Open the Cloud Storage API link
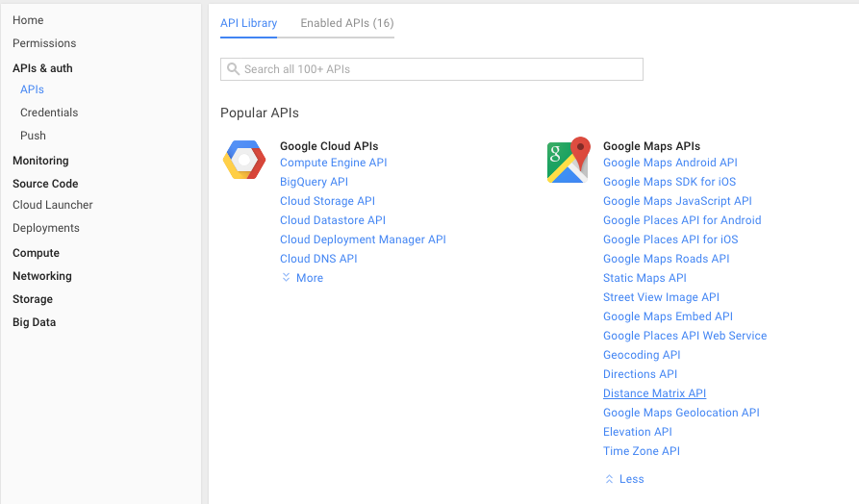 [x=328, y=201]
